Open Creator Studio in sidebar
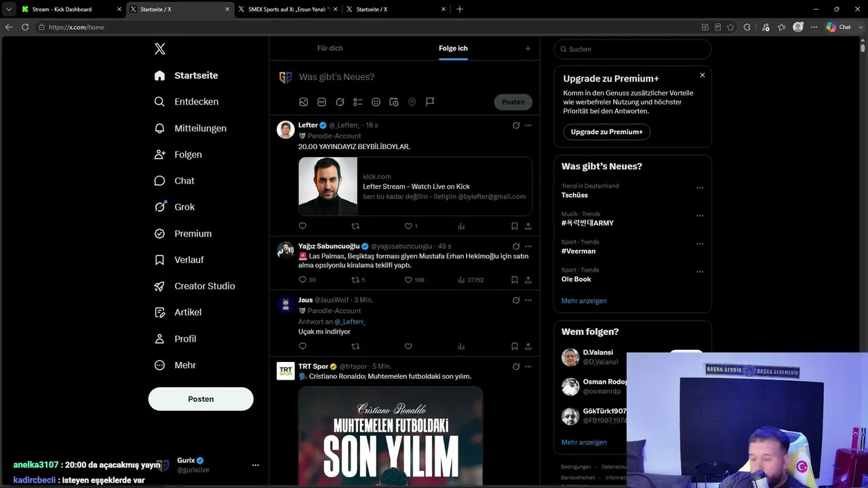Viewport: 868px width, 488px height. tap(195, 286)
